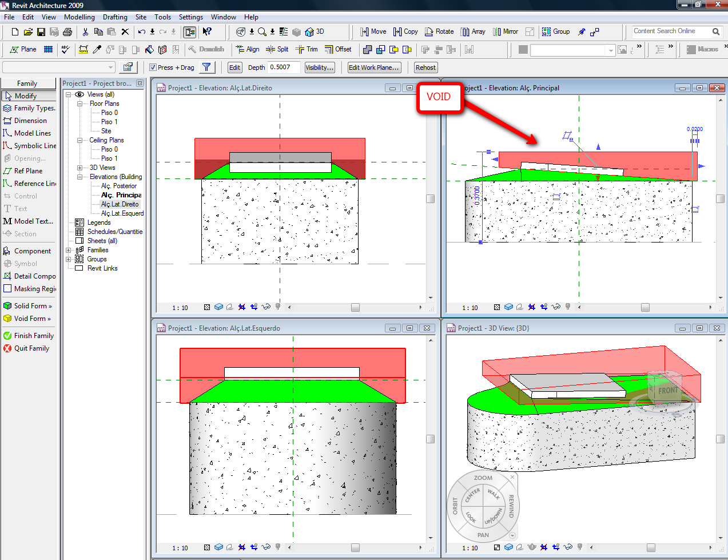The height and width of the screenshot is (560, 728).
Task: Select the Mirror tool
Action: pyautogui.click(x=506, y=32)
